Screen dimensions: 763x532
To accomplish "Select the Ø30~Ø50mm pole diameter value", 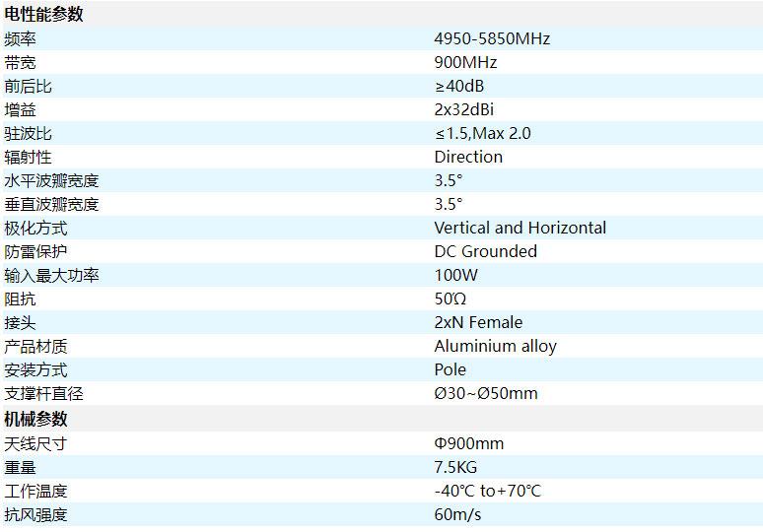I will (486, 394).
